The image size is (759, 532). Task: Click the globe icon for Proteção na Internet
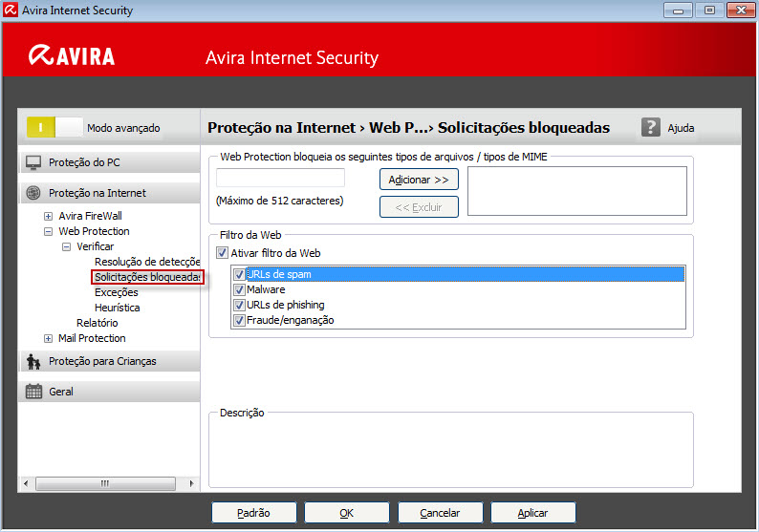pyautogui.click(x=33, y=193)
